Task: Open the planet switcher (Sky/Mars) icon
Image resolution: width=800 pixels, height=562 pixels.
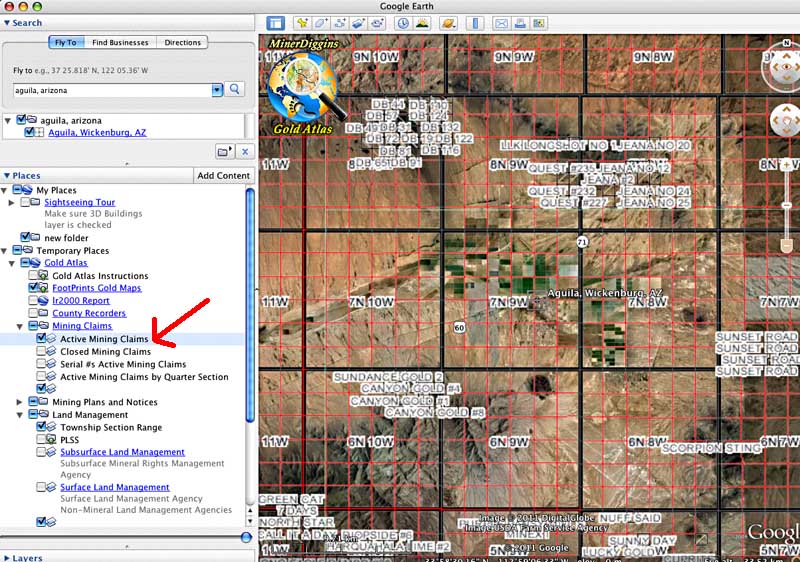Action: pos(448,23)
